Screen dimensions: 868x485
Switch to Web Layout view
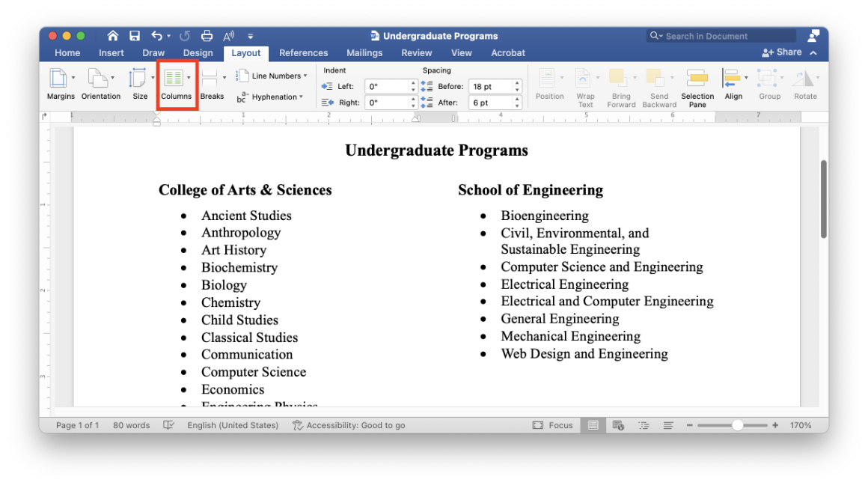tap(618, 424)
